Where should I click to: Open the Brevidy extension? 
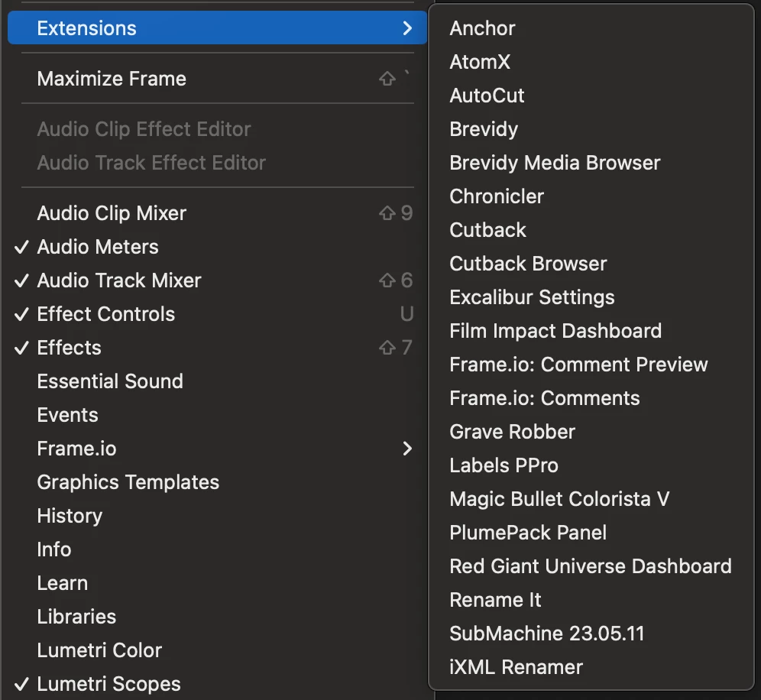click(591, 129)
